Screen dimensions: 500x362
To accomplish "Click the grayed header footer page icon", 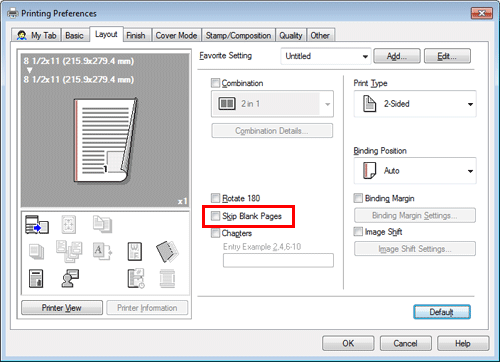I will pos(167,279).
